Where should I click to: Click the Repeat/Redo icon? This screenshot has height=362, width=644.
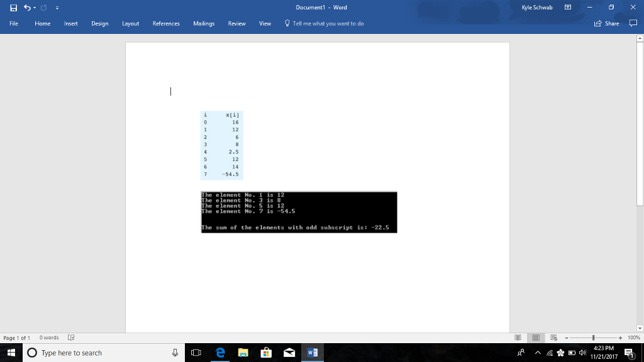(42, 7)
